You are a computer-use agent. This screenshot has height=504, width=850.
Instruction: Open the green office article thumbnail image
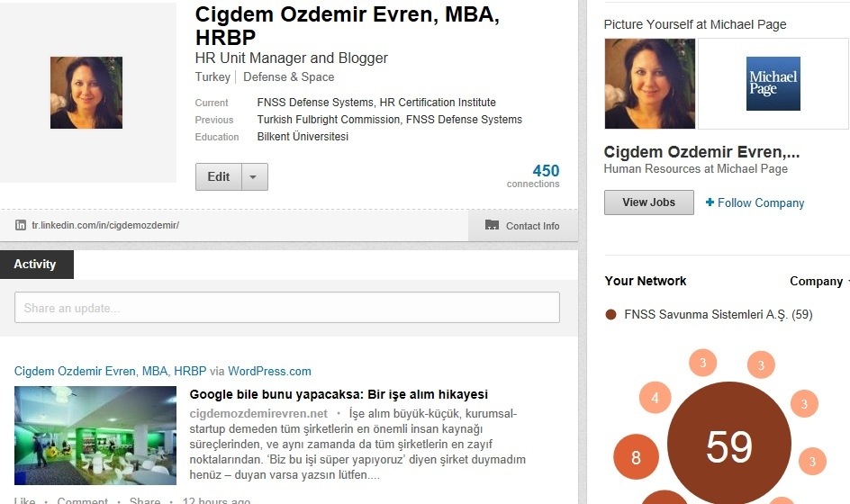coord(95,436)
